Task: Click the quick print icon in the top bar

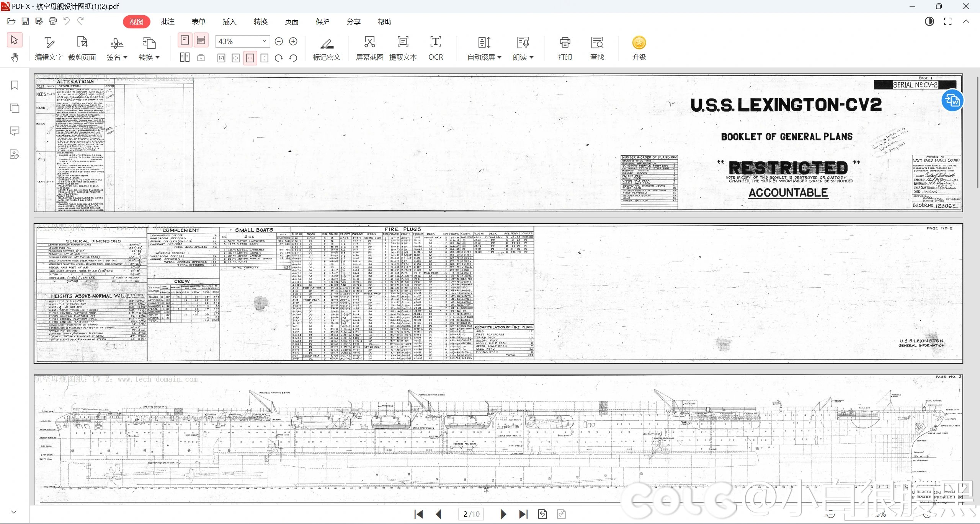Action: pyautogui.click(x=53, y=21)
